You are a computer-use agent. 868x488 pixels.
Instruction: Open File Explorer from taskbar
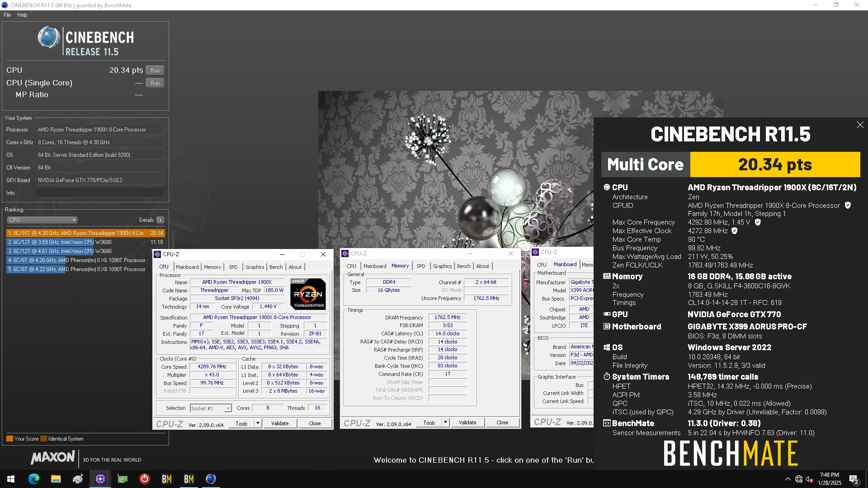pyautogui.click(x=56, y=479)
